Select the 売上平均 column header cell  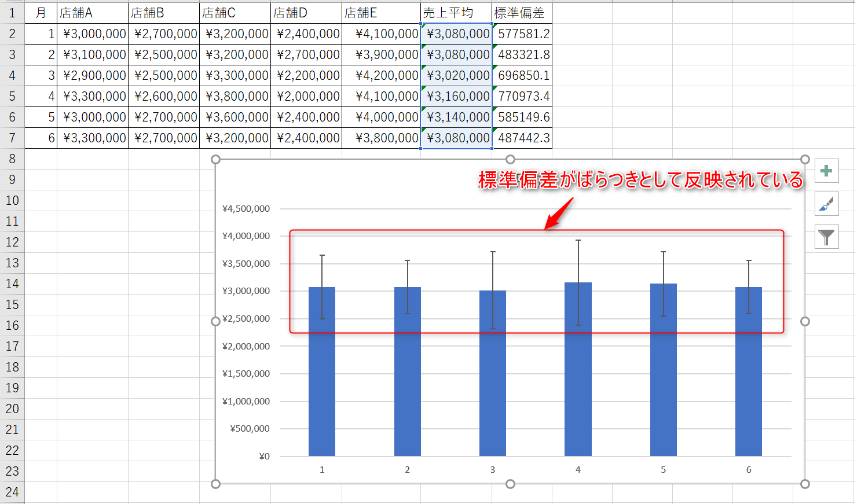pos(456,12)
